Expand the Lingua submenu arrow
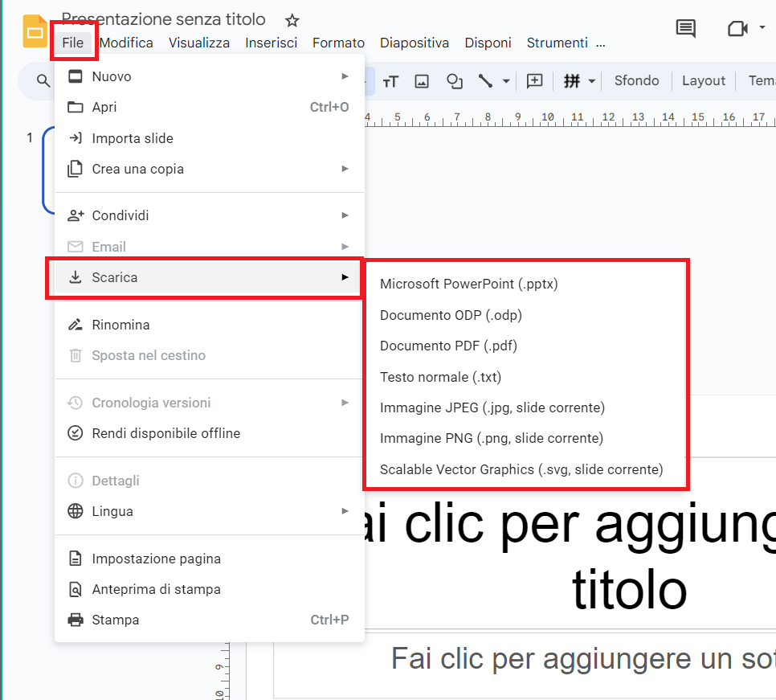The width and height of the screenshot is (776, 700). tap(345, 511)
